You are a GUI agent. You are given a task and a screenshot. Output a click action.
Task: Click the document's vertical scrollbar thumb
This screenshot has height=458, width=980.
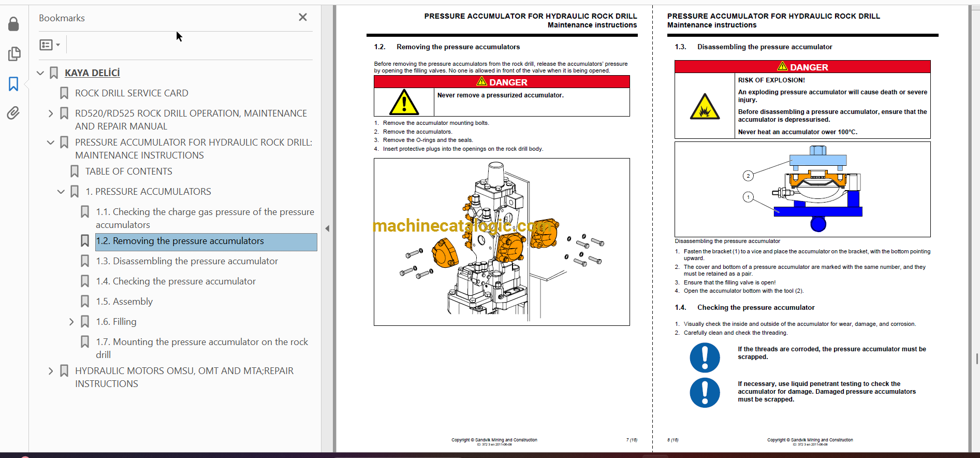tap(977, 359)
